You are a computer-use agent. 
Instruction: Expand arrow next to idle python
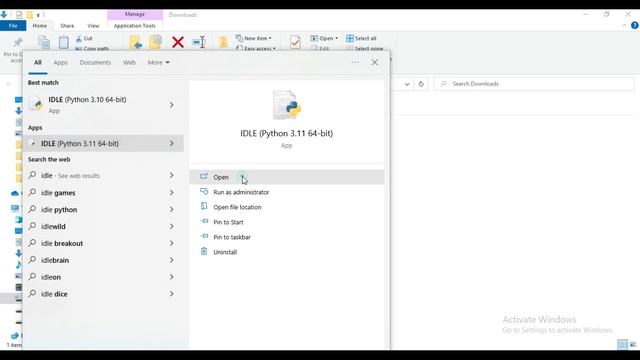coord(172,209)
